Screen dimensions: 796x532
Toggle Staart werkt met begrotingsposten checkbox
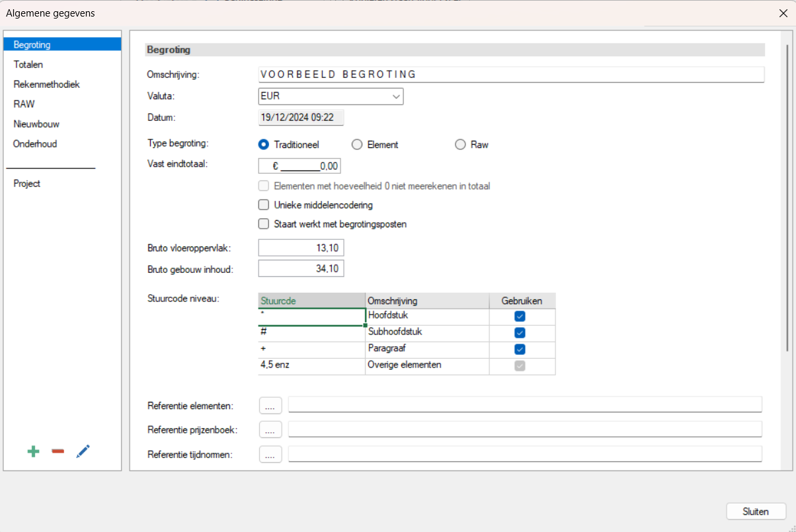(264, 224)
